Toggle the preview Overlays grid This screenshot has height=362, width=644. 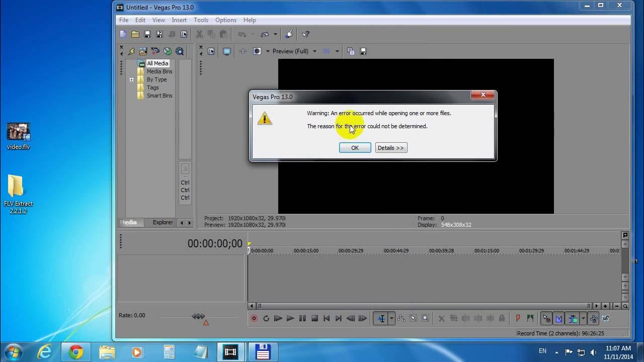coord(326,51)
